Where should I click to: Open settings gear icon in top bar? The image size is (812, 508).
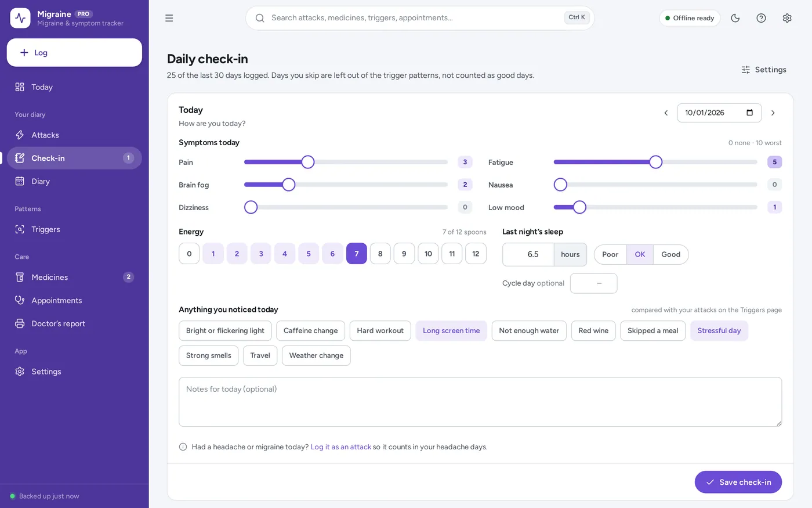787,18
